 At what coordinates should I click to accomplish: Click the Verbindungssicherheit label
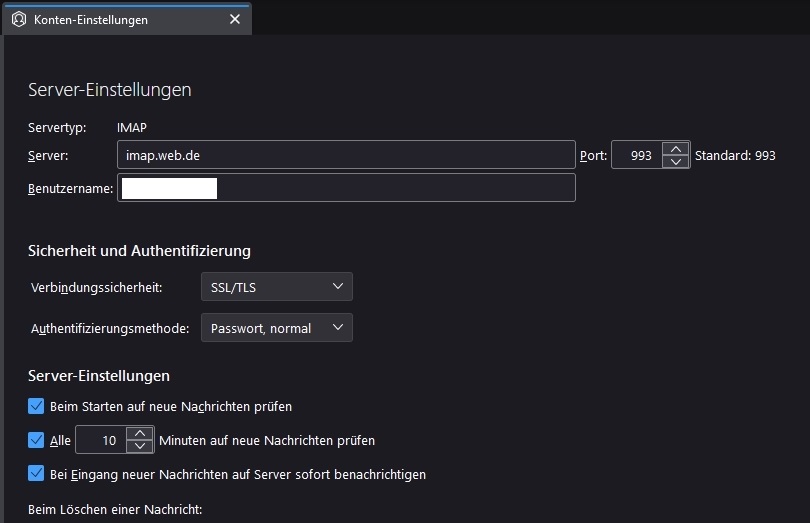click(97, 288)
